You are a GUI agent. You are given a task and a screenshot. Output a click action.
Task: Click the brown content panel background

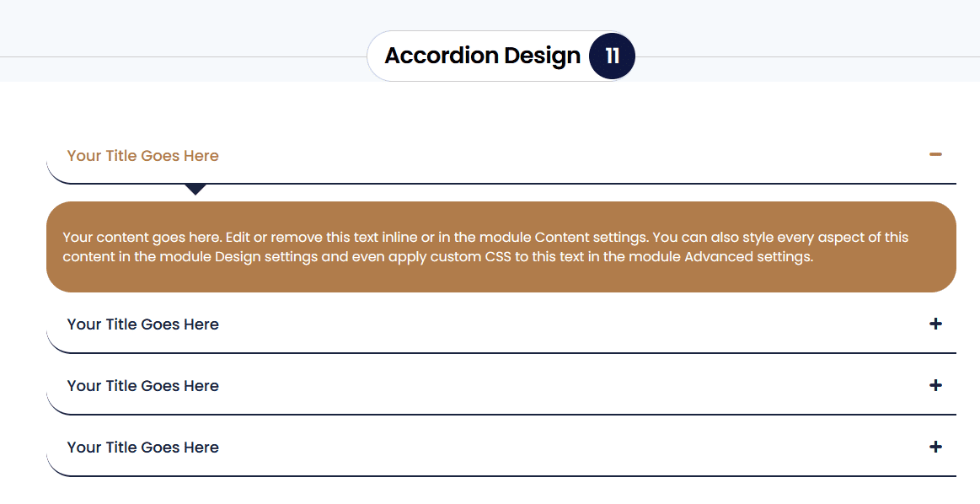501,246
